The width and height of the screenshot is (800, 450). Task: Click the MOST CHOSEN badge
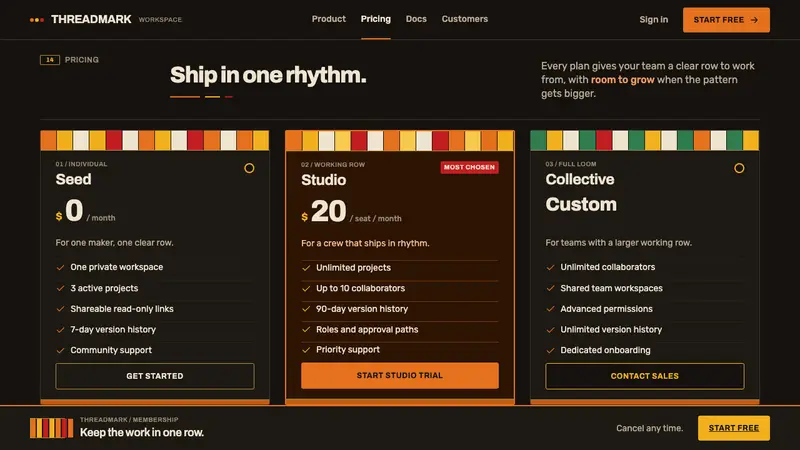[469, 167]
